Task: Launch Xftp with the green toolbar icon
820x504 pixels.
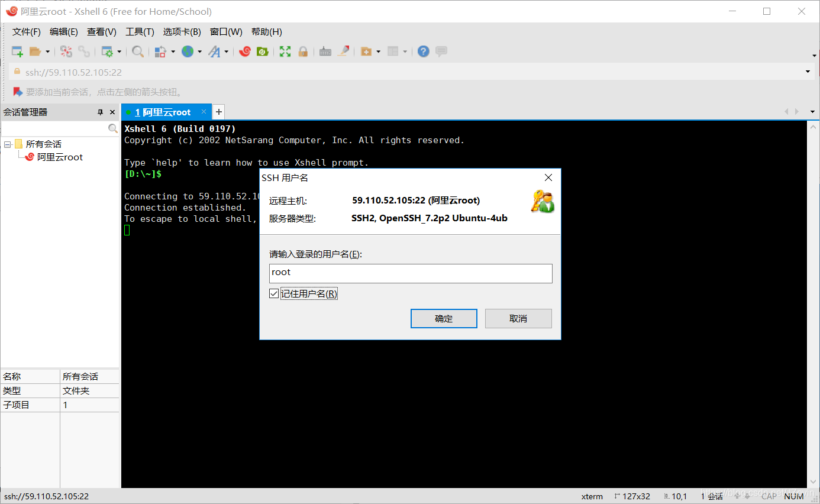Action: pos(263,51)
